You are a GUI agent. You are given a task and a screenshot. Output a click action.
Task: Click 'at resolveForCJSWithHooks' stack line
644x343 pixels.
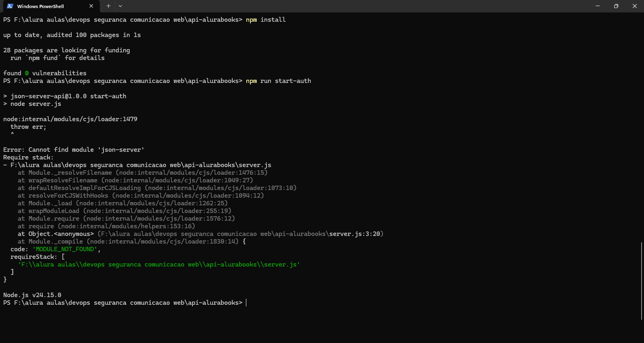(141, 196)
